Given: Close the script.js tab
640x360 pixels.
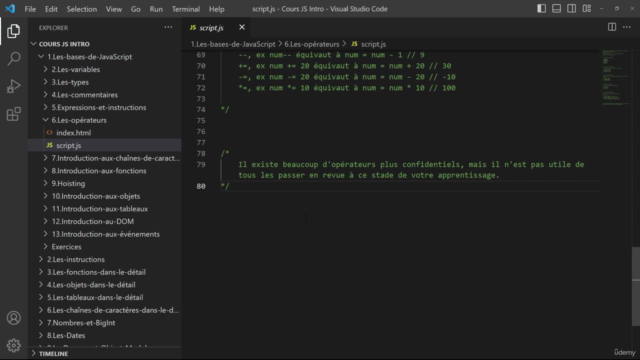Looking at the screenshot, I should [242, 27].
